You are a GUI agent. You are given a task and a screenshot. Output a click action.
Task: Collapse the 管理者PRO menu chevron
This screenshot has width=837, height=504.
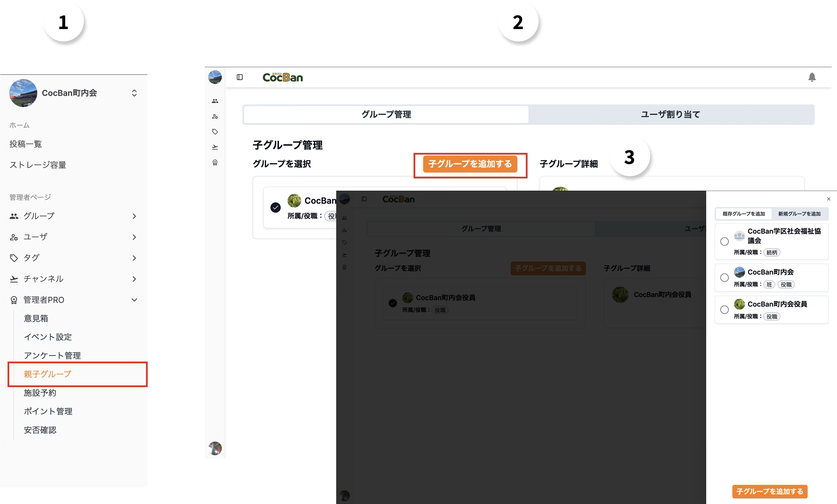coord(134,300)
